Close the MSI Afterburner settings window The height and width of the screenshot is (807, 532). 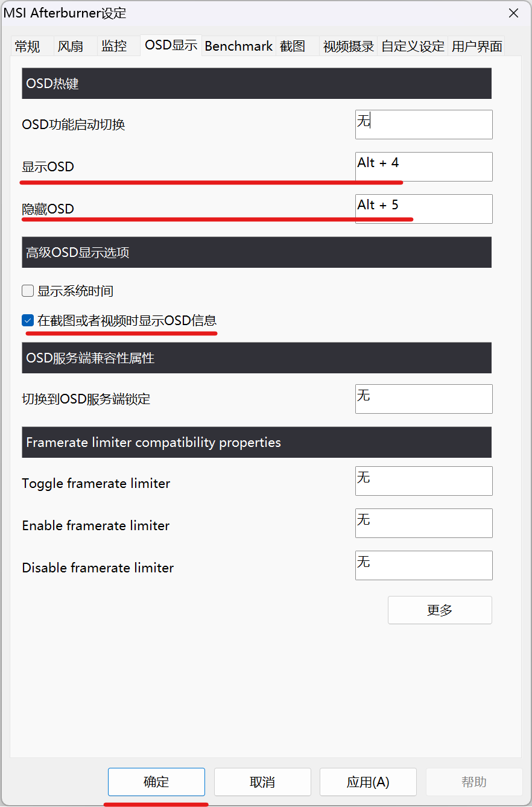[x=513, y=13]
